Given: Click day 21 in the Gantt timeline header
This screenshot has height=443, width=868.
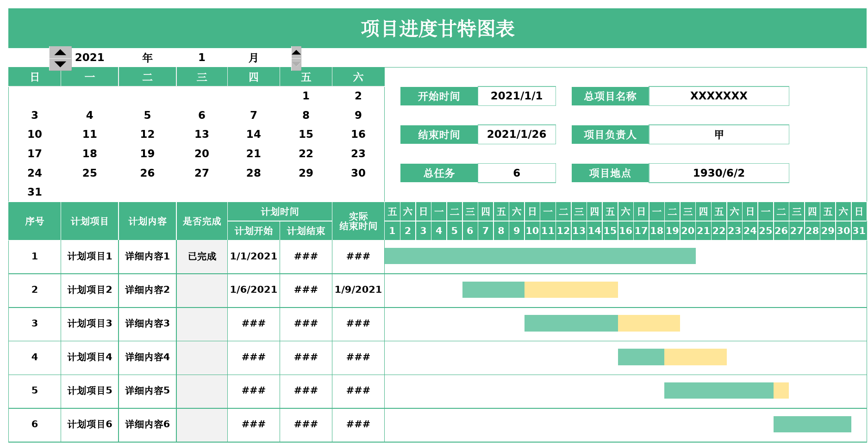Looking at the screenshot, I should point(703,231).
